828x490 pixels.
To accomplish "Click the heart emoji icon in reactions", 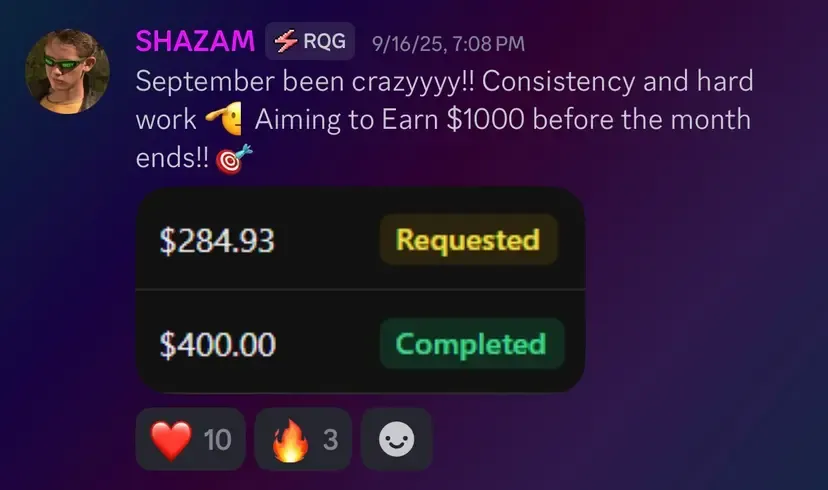I will click(171, 440).
